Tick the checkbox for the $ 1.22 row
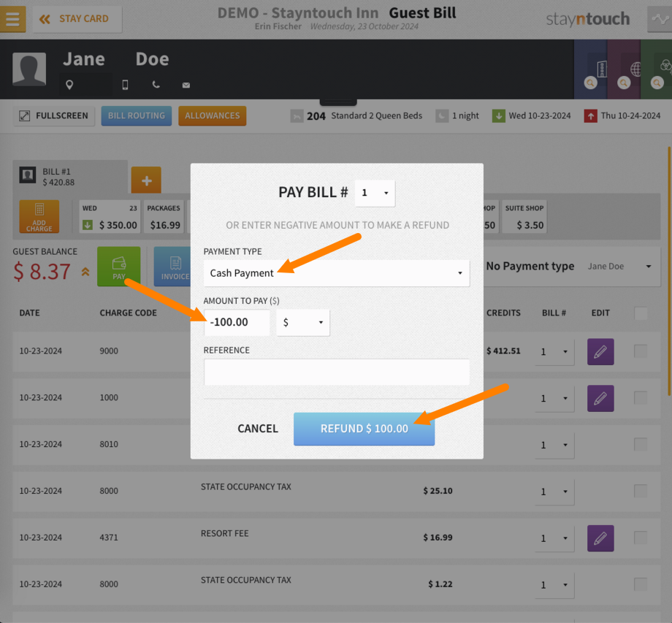Image resolution: width=672 pixels, height=623 pixels. point(641,584)
